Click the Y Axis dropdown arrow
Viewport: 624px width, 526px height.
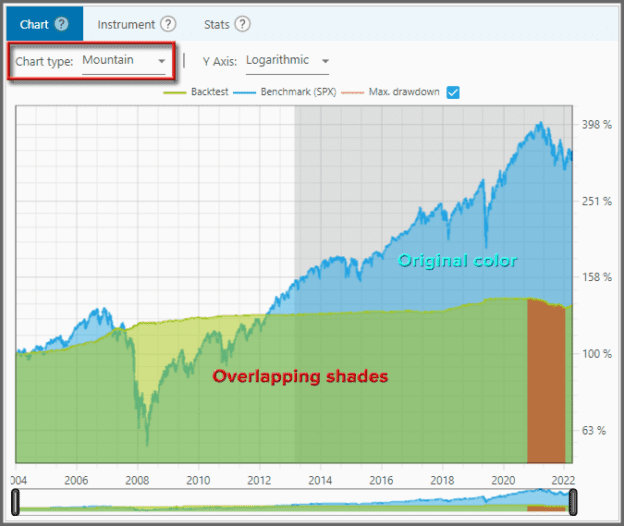[x=325, y=61]
